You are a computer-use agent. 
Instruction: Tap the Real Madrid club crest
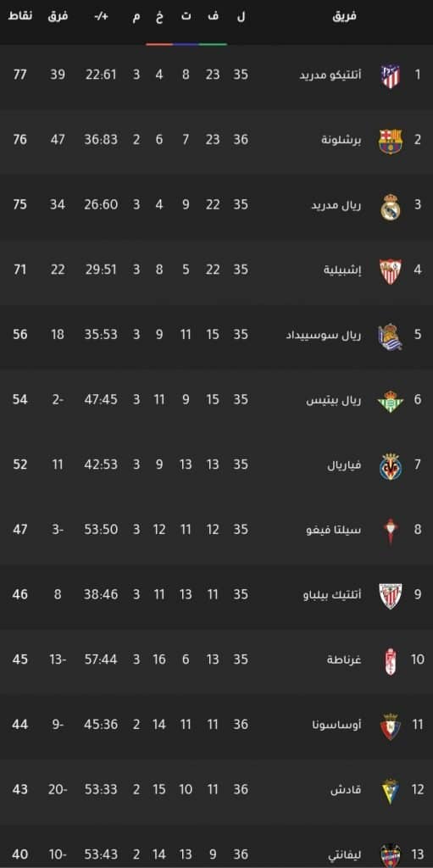(391, 206)
